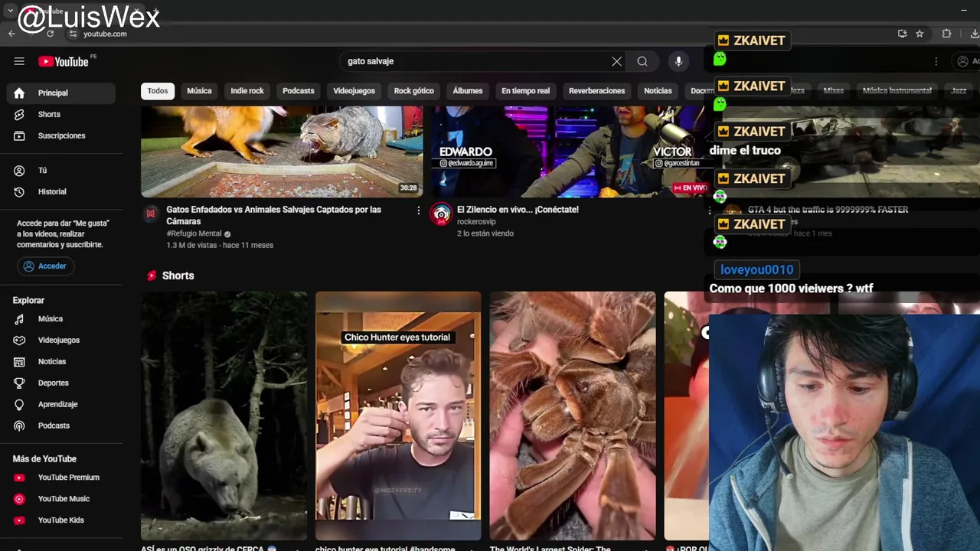Bookmark this page with the star icon
Viewport: 980px width, 551px height.
click(x=920, y=34)
